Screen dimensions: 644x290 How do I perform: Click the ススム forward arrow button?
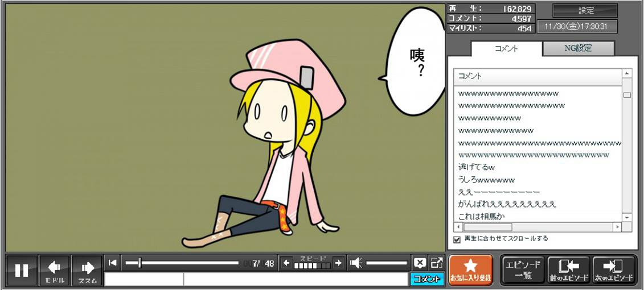[x=87, y=270]
